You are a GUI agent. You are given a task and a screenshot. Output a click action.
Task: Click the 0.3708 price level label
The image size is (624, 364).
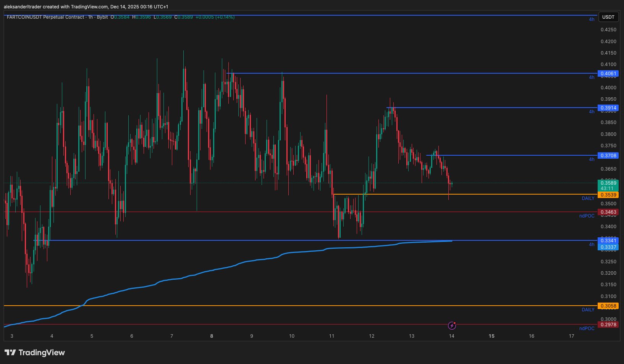[x=608, y=156]
